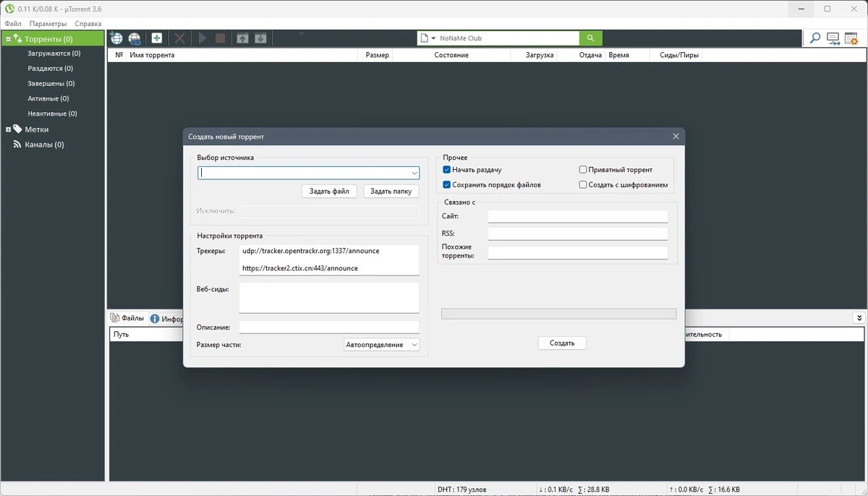Click the Описание input field
This screenshot has width=868, height=496.
point(329,327)
